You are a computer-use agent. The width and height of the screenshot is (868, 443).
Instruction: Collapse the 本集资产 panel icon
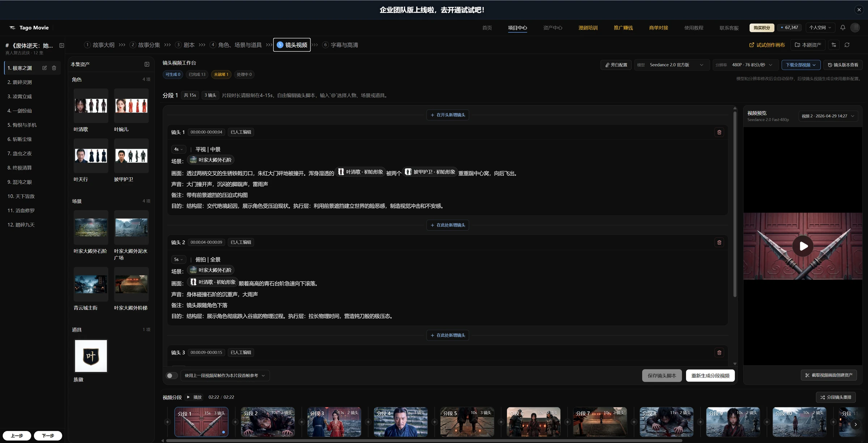tap(147, 64)
